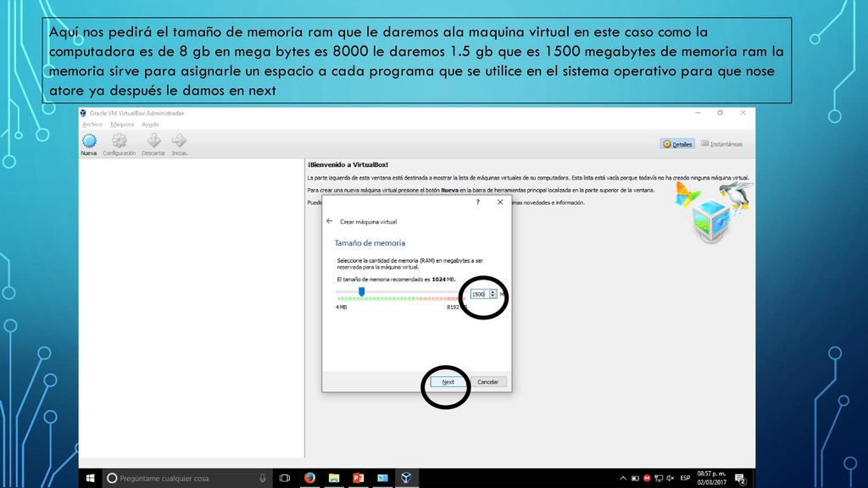Screen dimensions: 868x488
Task: Minimize the VirtualBox window
Action: click(698, 113)
